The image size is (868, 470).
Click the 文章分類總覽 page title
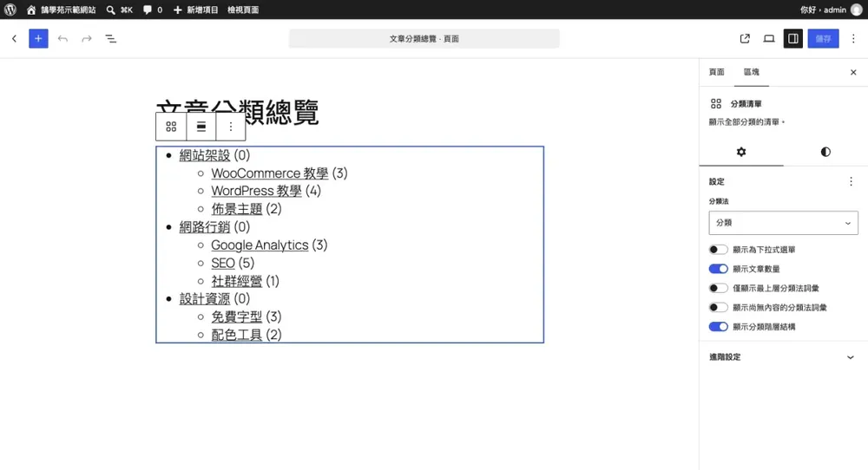[282, 112]
